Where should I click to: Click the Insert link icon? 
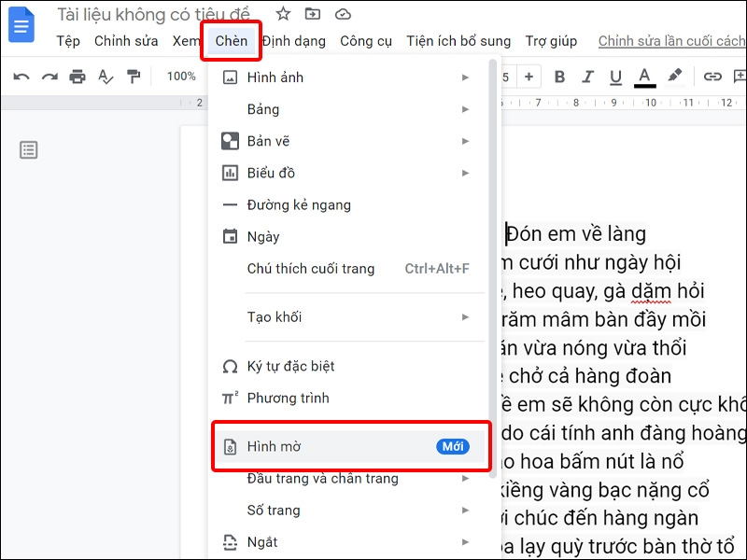[712, 77]
